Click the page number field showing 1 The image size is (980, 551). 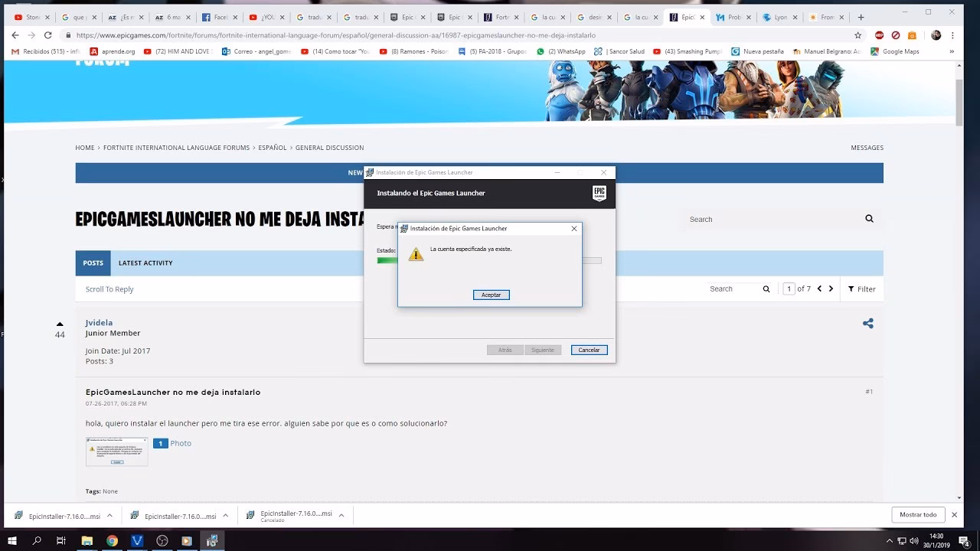(789, 289)
